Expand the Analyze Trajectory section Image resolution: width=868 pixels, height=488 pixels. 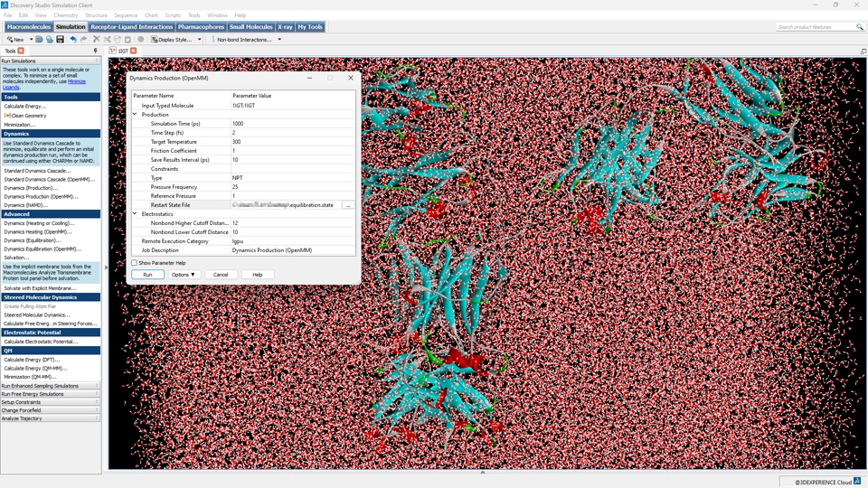(x=50, y=418)
